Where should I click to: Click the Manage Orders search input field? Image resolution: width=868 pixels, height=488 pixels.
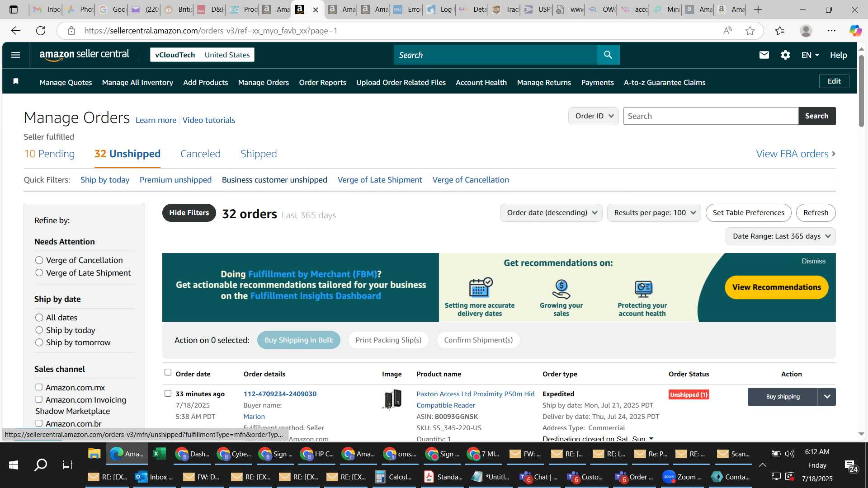(711, 116)
